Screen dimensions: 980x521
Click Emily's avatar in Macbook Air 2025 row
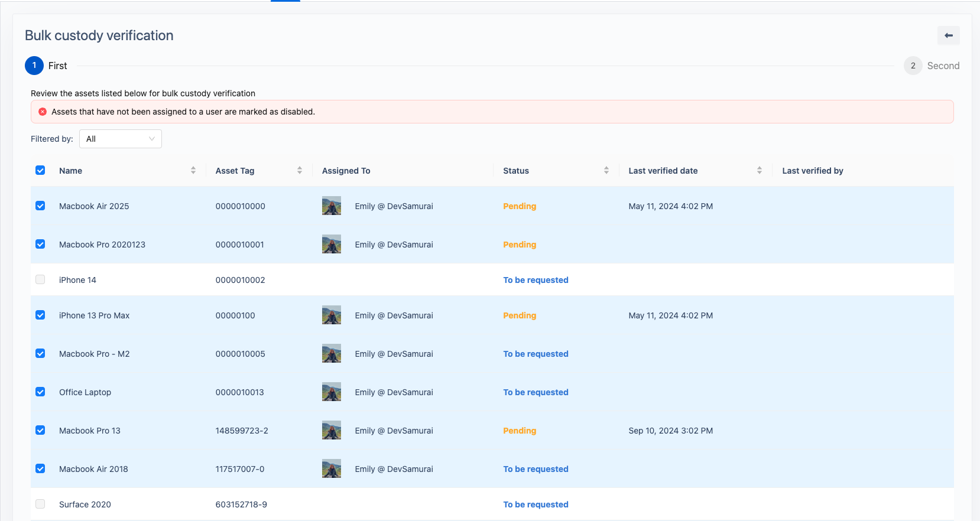332,206
